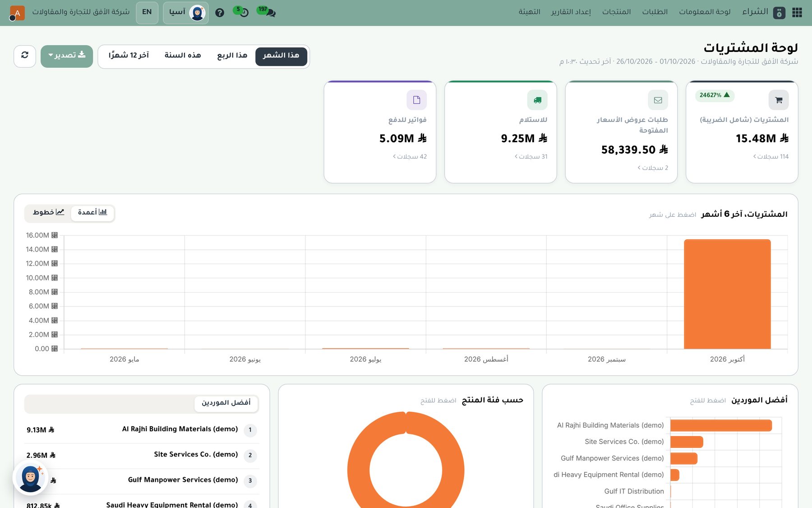Switch language with the EN button
The width and height of the screenshot is (812, 508).
147,12
